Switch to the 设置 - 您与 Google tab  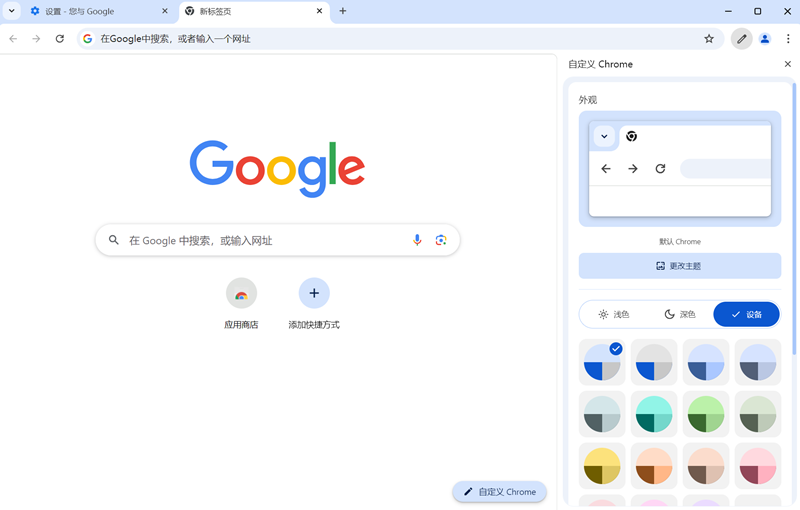pyautogui.click(x=99, y=11)
